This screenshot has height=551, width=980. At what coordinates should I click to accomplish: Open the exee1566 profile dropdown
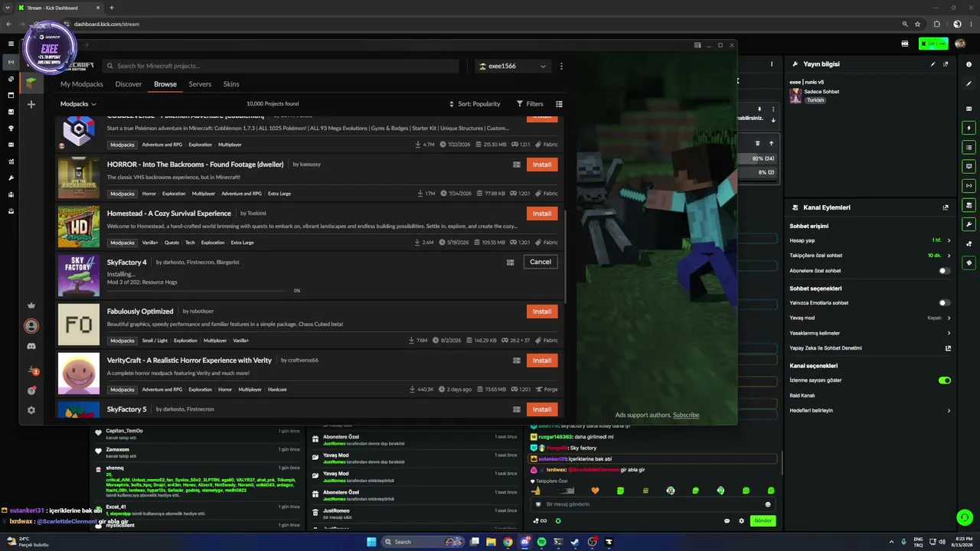(512, 66)
